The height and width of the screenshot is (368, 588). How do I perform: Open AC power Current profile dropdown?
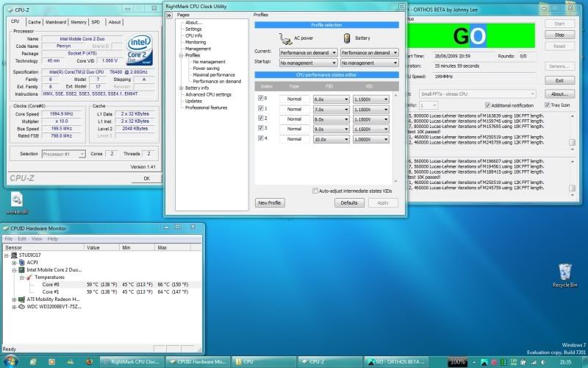point(308,53)
